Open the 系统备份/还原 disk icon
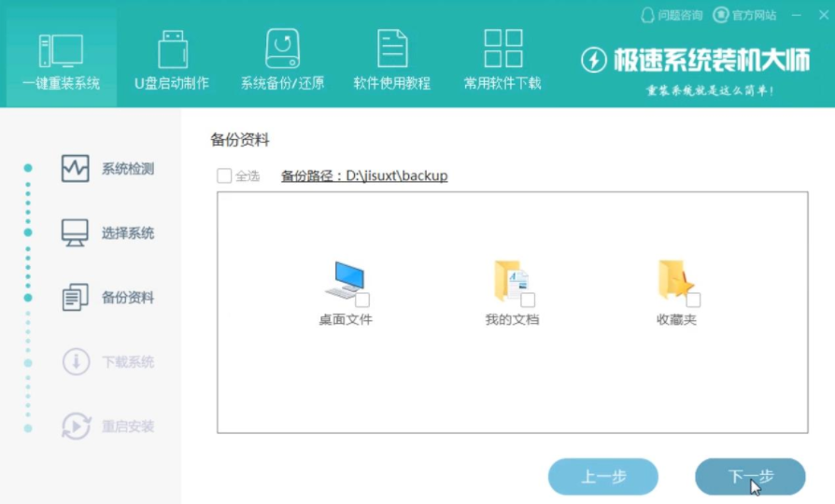The height and width of the screenshot is (504, 835). 282,49
